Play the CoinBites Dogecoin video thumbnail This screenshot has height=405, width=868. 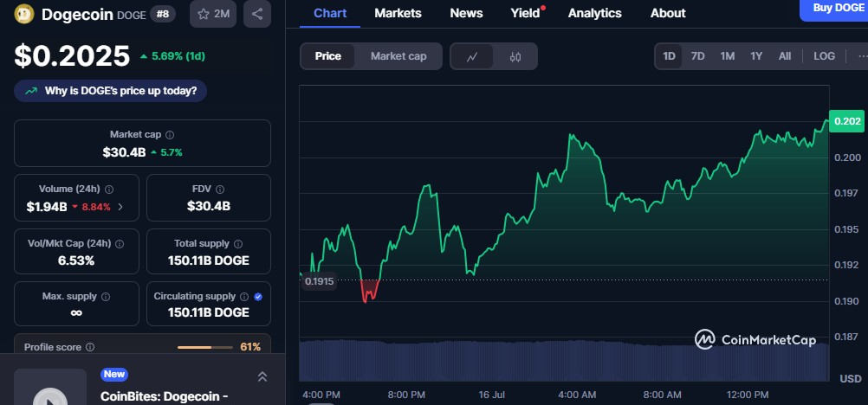[x=50, y=388]
